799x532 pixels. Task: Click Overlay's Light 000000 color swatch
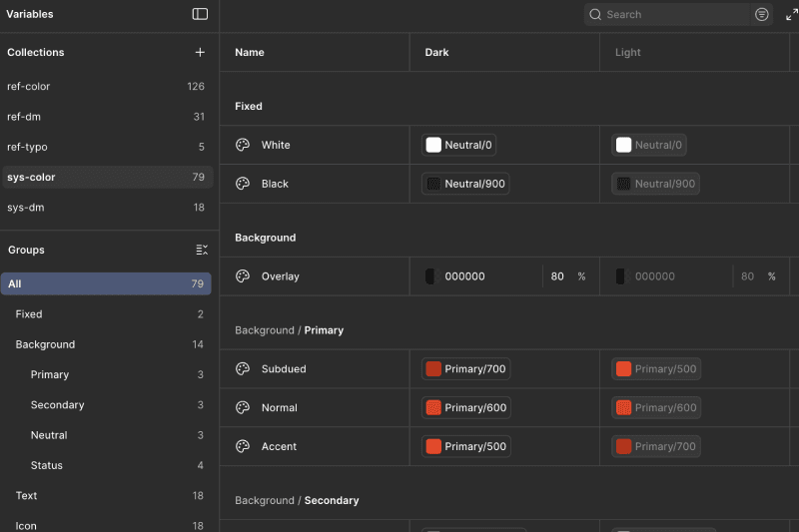pos(622,276)
